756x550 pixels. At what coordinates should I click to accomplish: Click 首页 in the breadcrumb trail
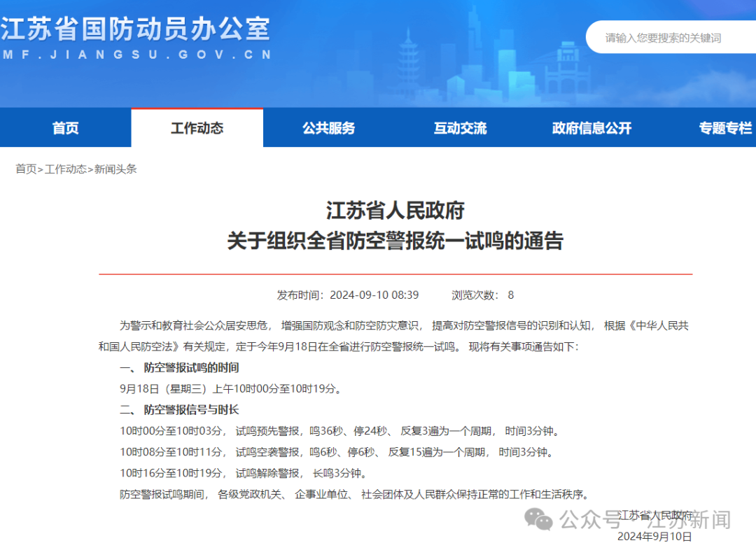pos(26,169)
